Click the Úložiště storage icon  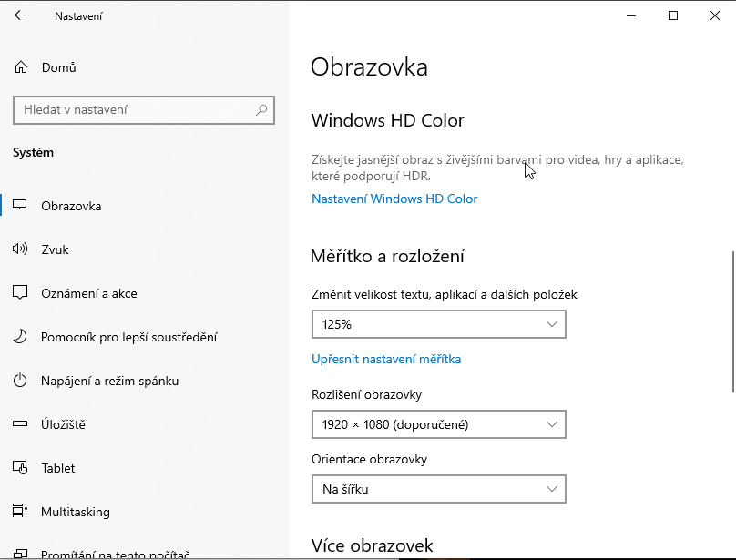tap(20, 424)
